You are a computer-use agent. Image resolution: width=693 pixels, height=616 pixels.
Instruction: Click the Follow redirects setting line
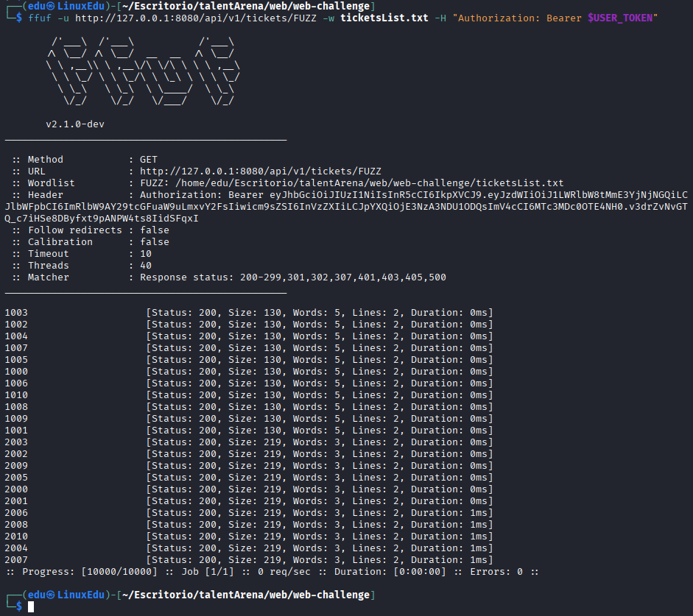pos(91,230)
